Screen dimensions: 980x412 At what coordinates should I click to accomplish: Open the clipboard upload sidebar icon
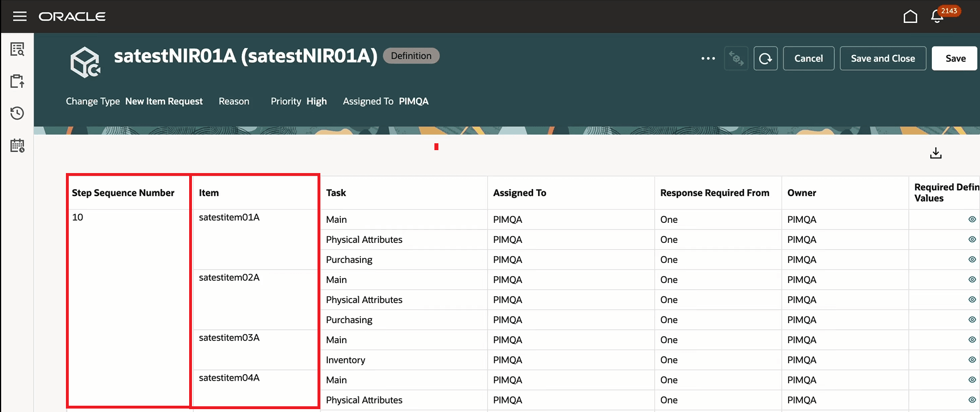click(17, 81)
